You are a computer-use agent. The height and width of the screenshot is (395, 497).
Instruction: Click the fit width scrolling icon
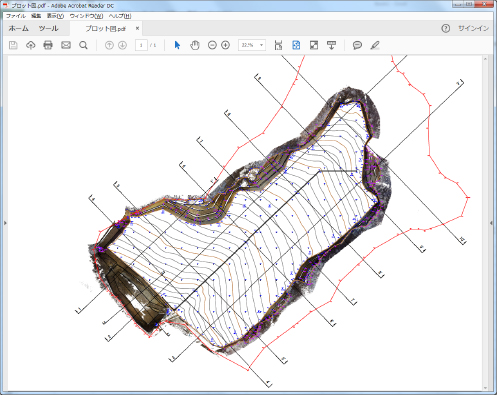click(x=278, y=45)
